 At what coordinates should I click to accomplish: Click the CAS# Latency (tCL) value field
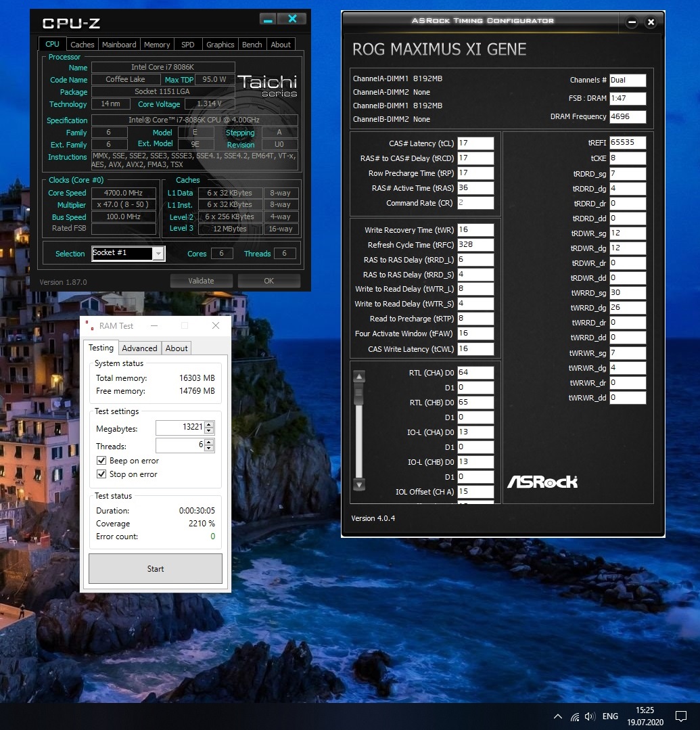point(475,143)
